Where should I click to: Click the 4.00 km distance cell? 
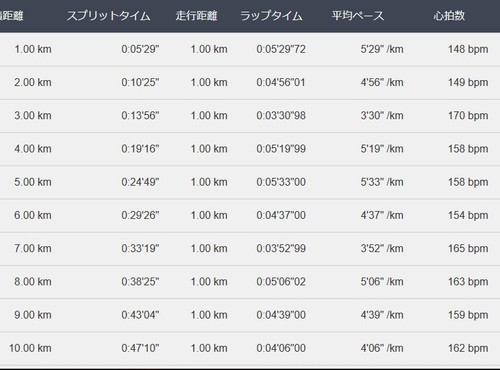pos(33,149)
